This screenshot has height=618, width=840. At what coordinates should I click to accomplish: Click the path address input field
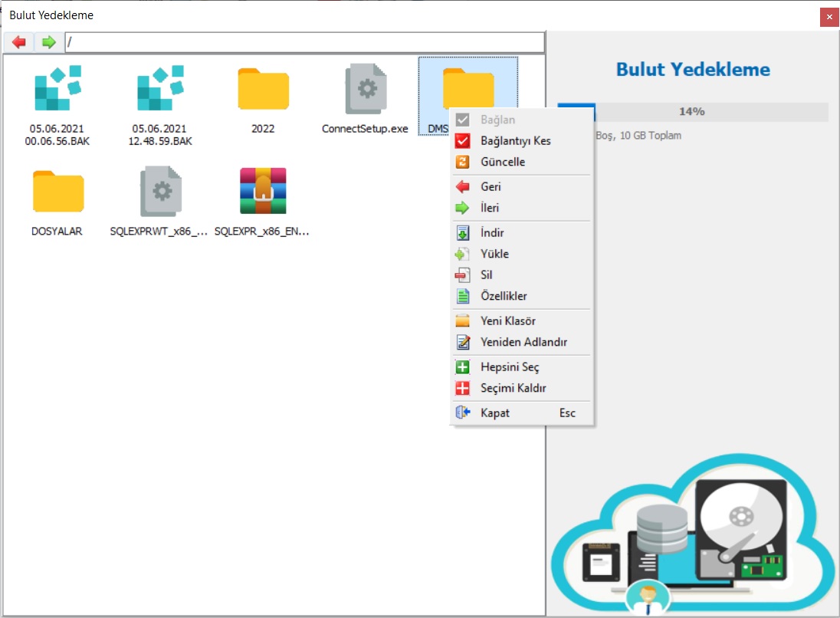coord(304,42)
